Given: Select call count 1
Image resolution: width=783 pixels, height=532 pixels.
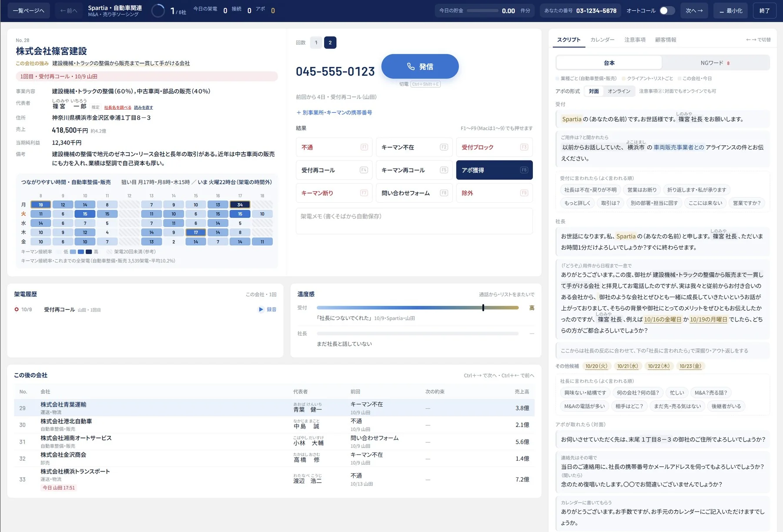Looking at the screenshot, I should point(316,43).
